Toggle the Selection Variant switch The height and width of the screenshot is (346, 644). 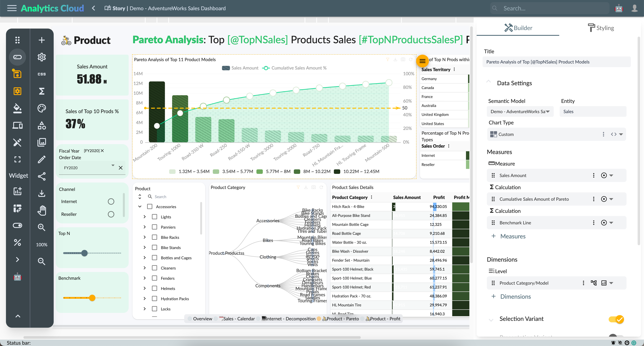(616, 319)
